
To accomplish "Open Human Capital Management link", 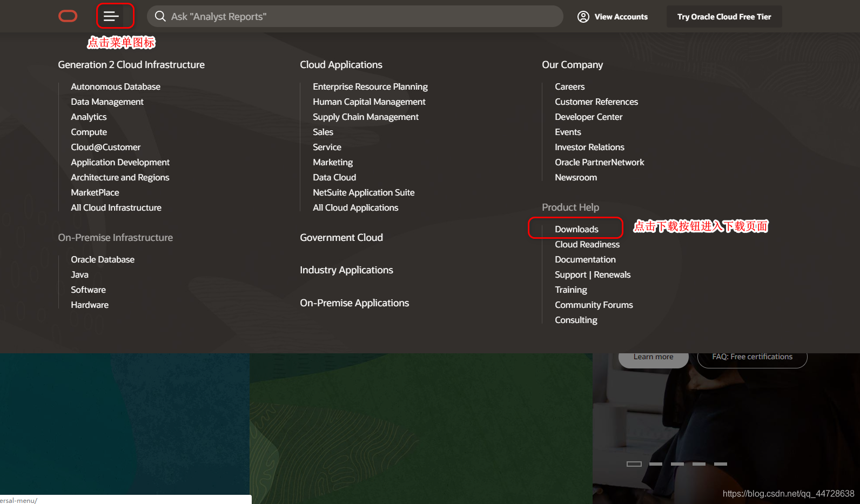I will pyautogui.click(x=369, y=102).
